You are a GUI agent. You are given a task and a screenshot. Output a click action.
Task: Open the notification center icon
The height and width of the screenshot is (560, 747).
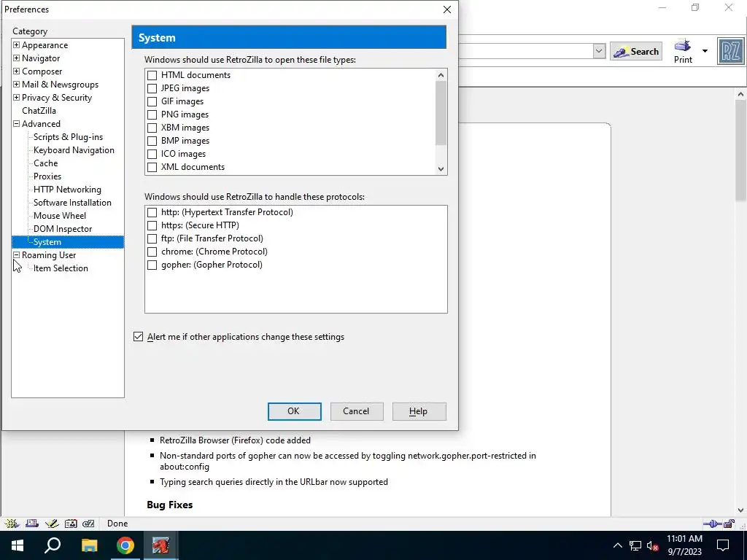tap(723, 545)
